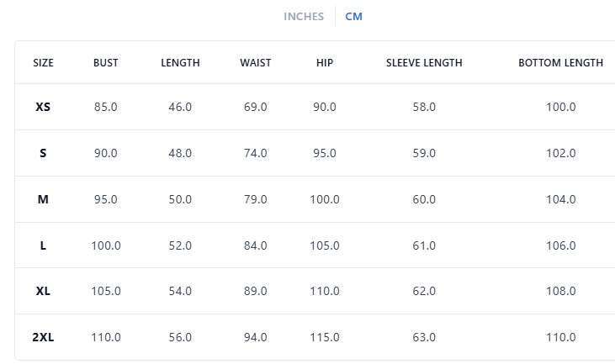Select the S size row label
This screenshot has width=615, height=364.
point(43,154)
